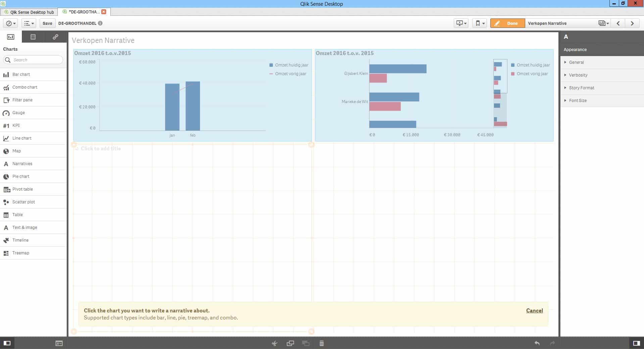Select the Scatter plot icon
644x349 pixels.
[6, 202]
